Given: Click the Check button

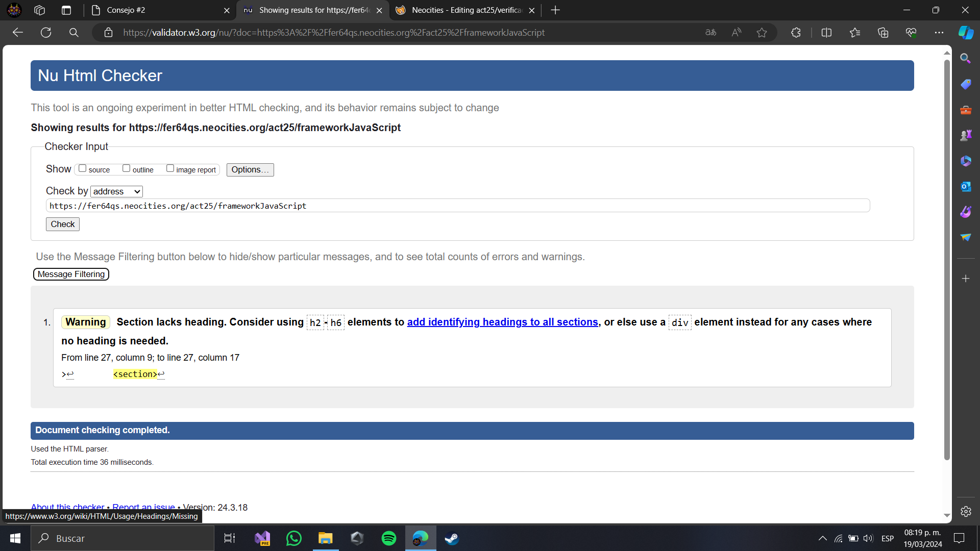Looking at the screenshot, I should 63,224.
